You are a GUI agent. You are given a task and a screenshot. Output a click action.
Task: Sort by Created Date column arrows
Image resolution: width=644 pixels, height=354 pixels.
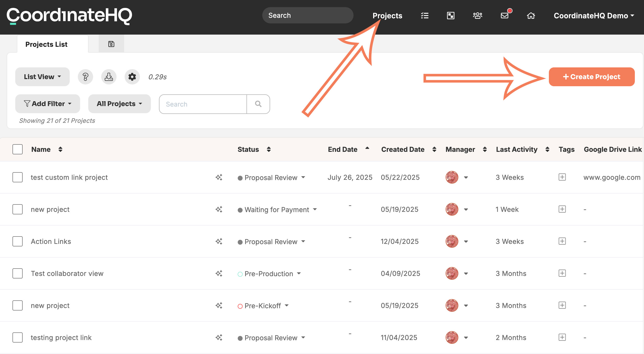tap(434, 149)
